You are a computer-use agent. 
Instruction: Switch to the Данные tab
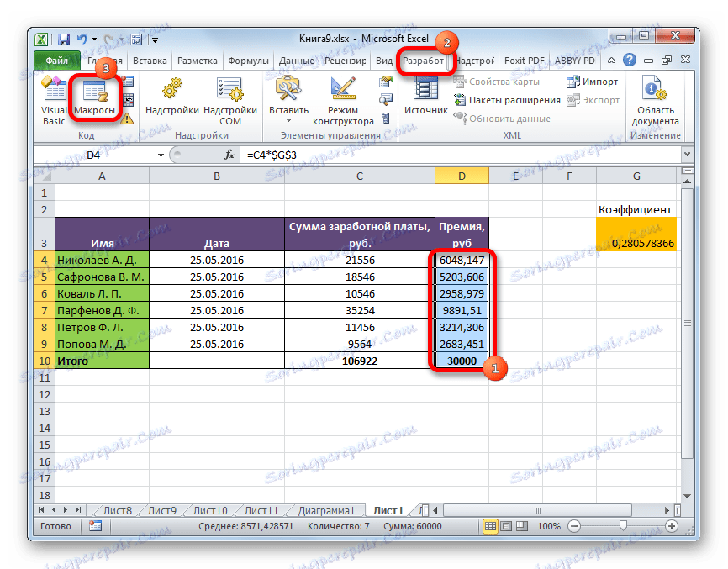297,61
